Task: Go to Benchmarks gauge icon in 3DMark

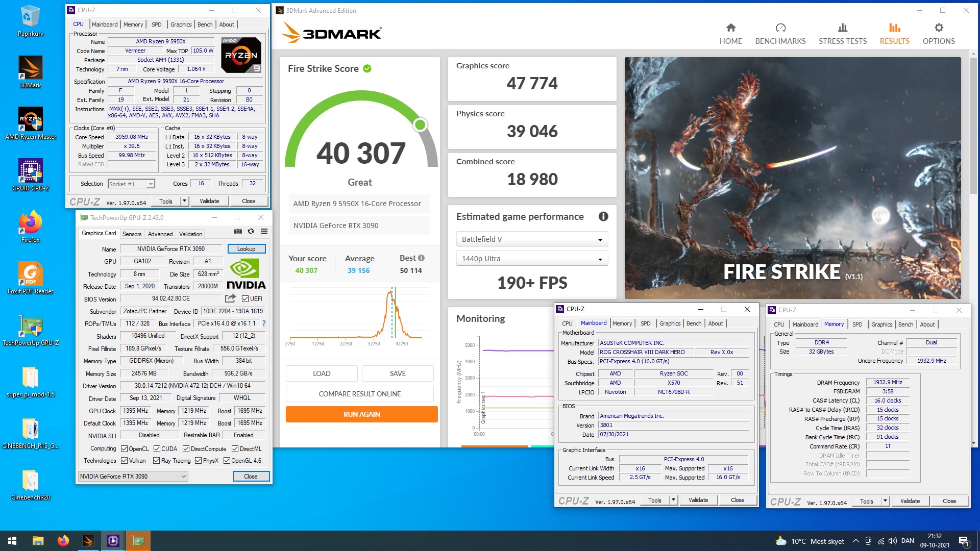Action: 780,28
